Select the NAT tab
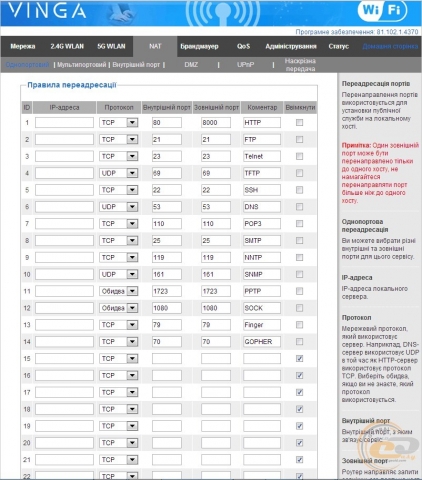The image size is (422, 480). point(155,46)
